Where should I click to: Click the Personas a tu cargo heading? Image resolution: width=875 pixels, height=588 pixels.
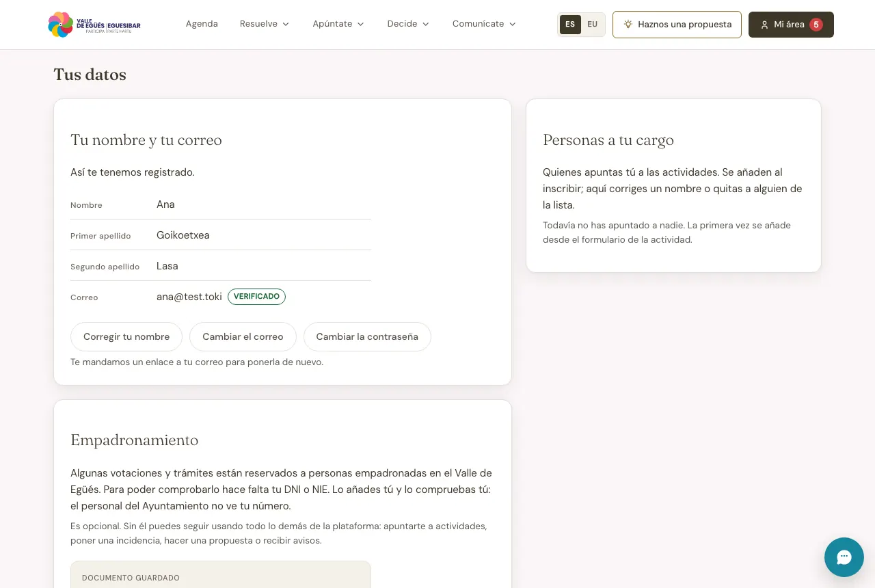[608, 140]
